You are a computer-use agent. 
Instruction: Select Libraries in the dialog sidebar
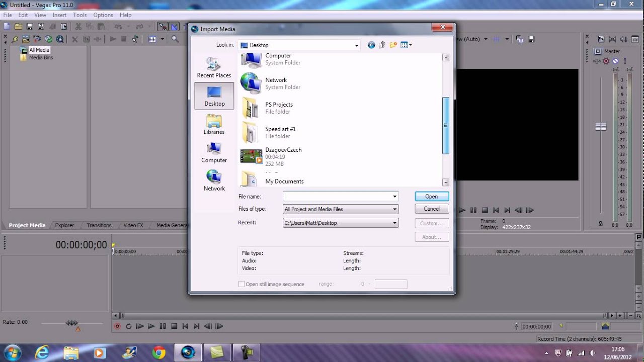(x=214, y=124)
